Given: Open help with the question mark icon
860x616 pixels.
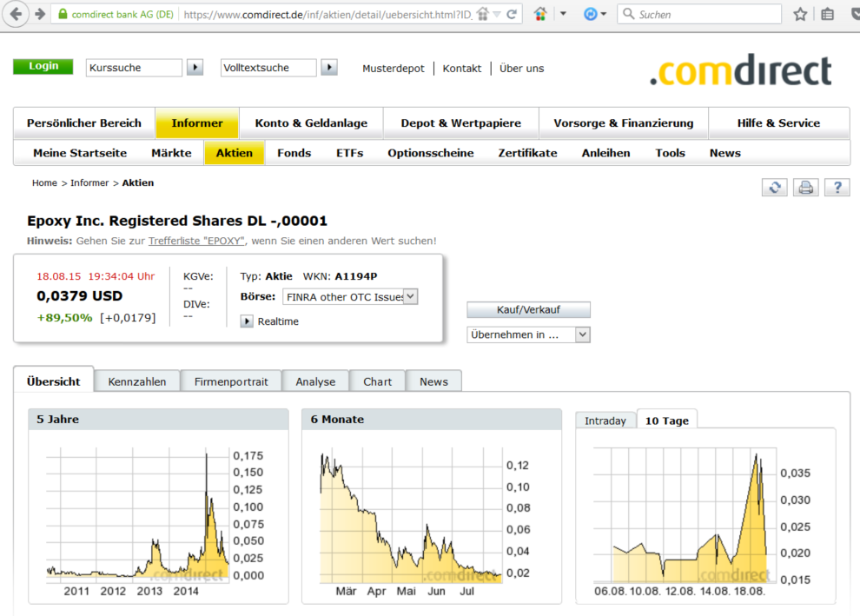Looking at the screenshot, I should pos(837,188).
